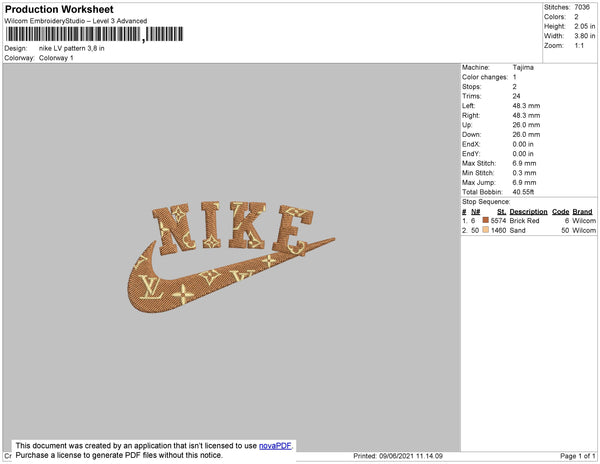This screenshot has width=600, height=464.
Task: Click the 'Production Worksheet' heading
Action: [59, 9]
